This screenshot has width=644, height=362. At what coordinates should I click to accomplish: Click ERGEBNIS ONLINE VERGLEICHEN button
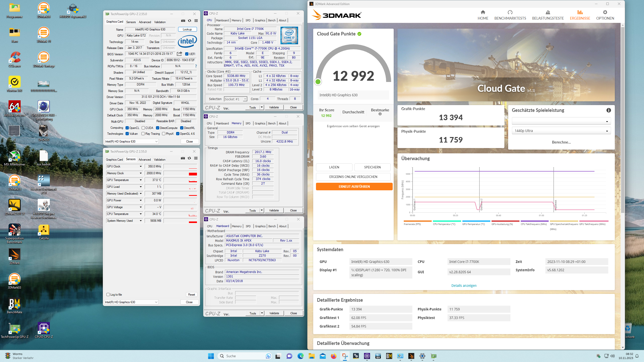[x=353, y=177]
